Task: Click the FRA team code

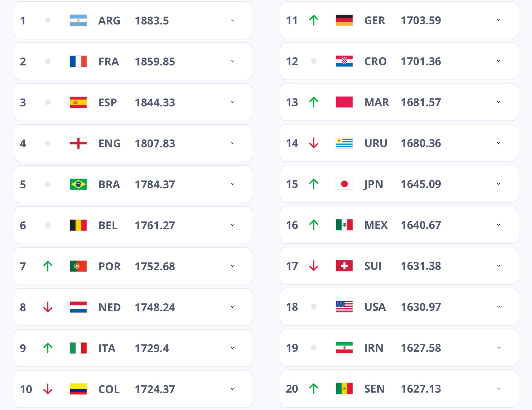Action: 109,61
